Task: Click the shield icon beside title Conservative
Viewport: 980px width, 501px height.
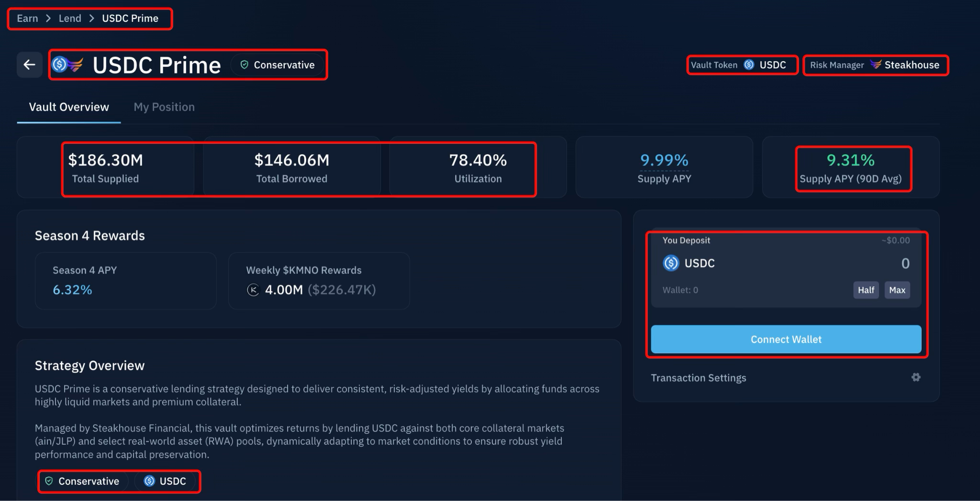Action: pos(244,65)
